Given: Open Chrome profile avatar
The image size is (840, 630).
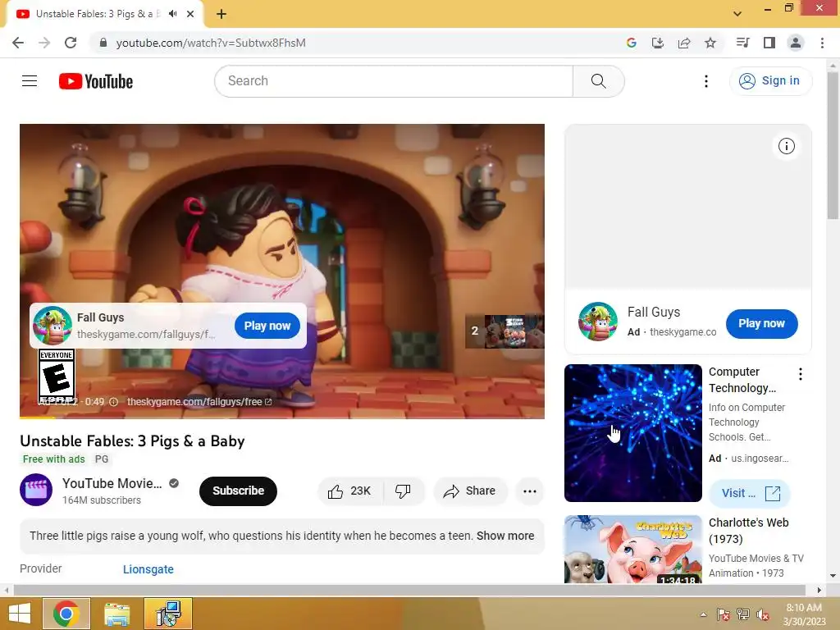Looking at the screenshot, I should click(x=796, y=43).
